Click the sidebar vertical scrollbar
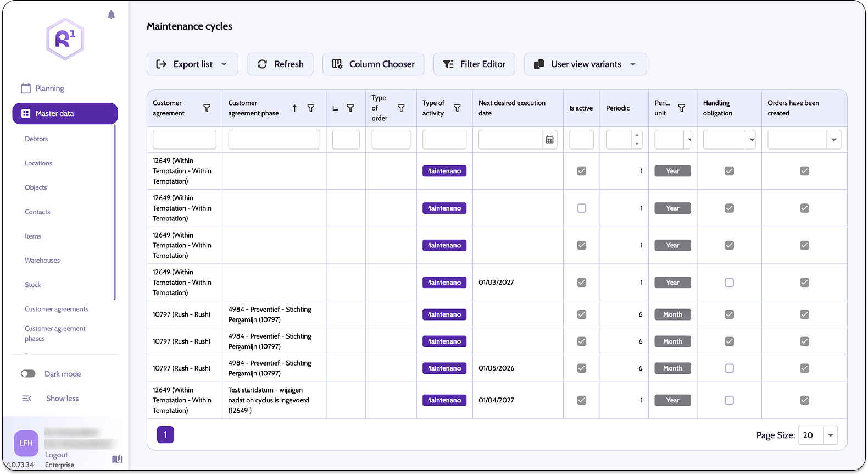 coord(115,212)
